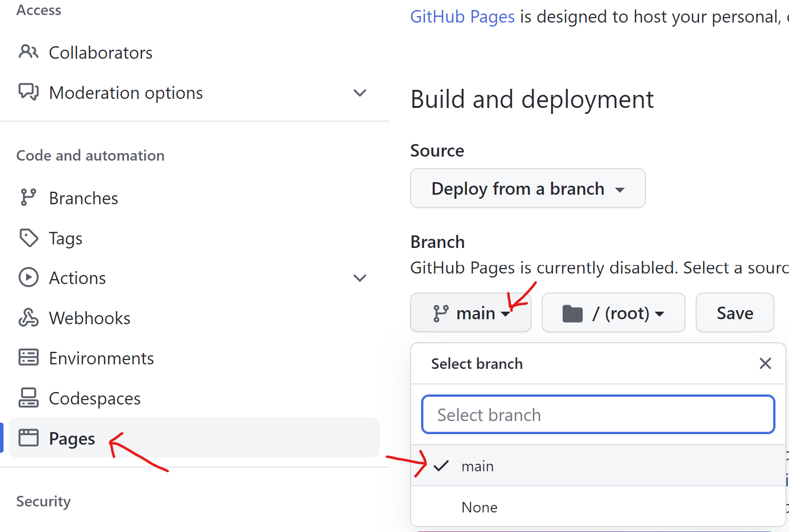Open Webhooks settings
This screenshot has width=789, height=532.
pyautogui.click(x=195, y=318)
